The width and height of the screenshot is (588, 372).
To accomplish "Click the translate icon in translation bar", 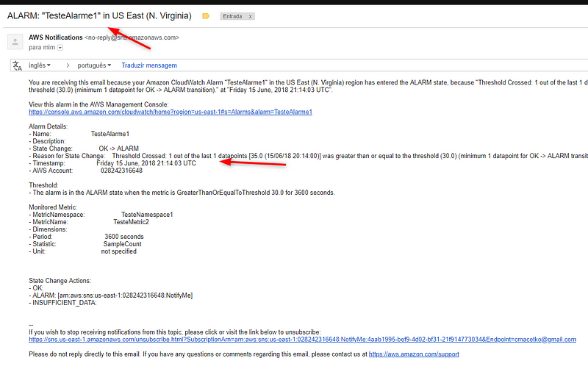I will click(x=17, y=65).
